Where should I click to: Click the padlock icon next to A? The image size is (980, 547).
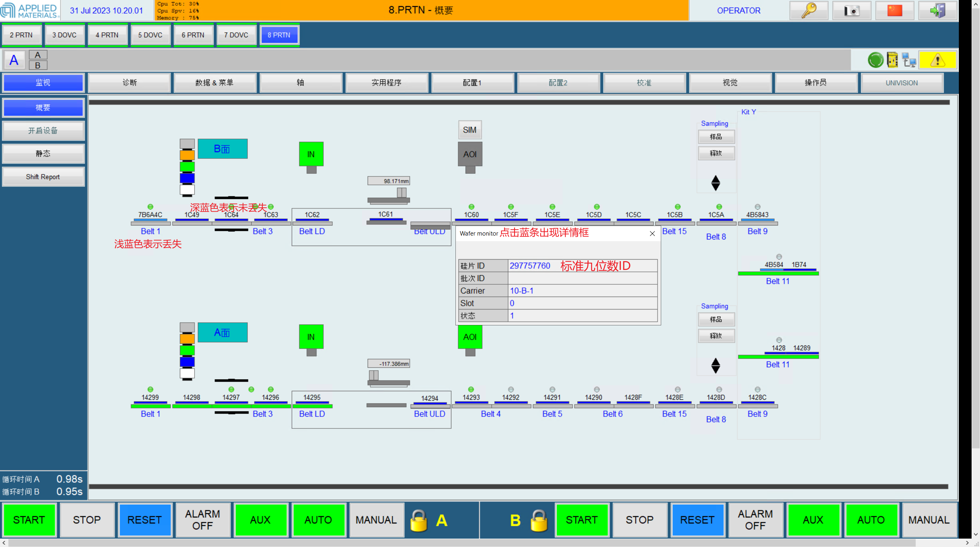[419, 521]
